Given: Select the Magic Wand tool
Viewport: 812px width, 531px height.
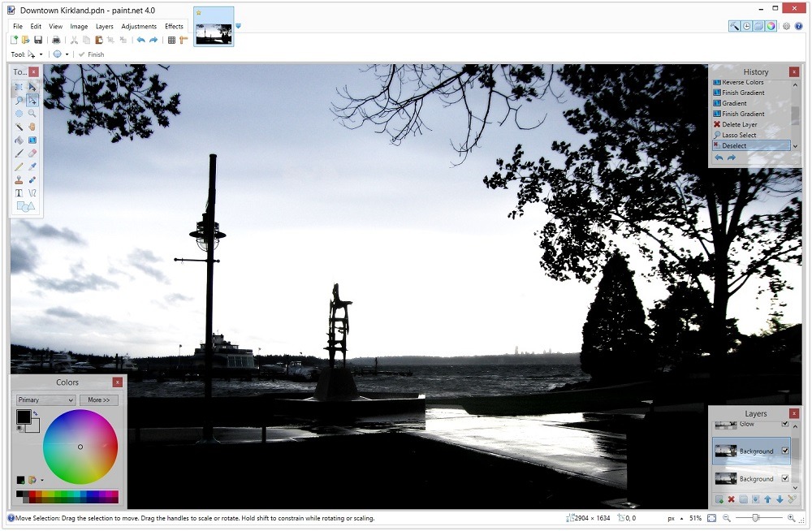Looking at the screenshot, I should point(19,126).
